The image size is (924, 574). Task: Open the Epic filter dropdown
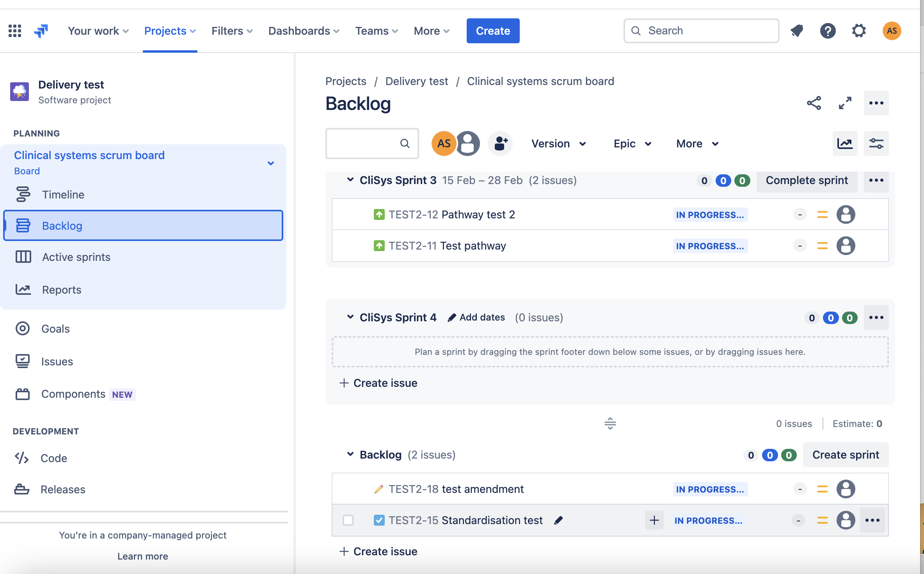(x=632, y=144)
